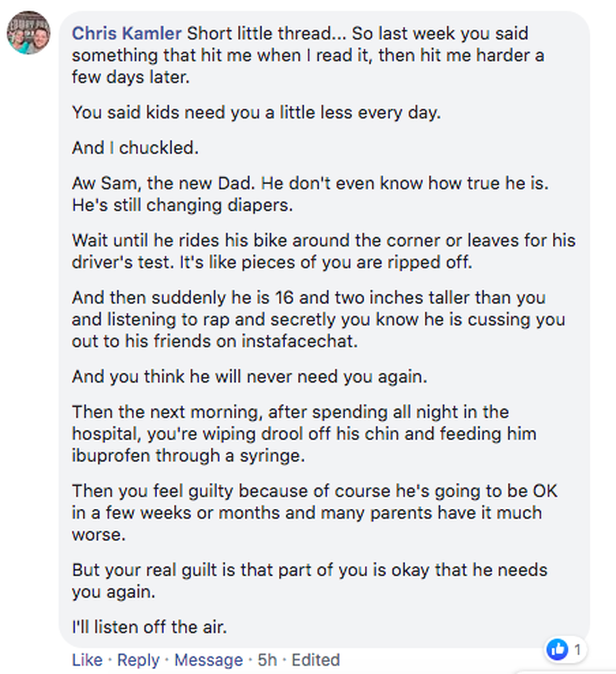Click the paragraph starting "And then suddenly he is 16"
The height and width of the screenshot is (674, 616).
pyautogui.click(x=318, y=319)
